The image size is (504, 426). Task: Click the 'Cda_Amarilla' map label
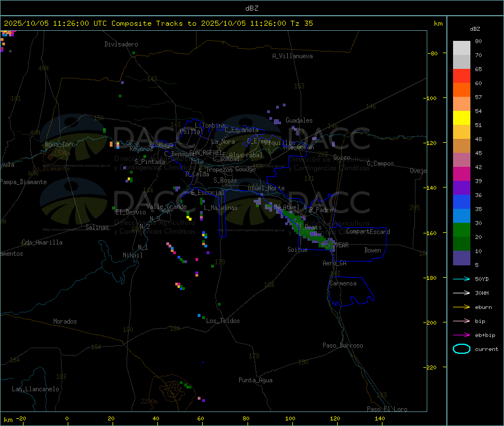tap(42, 242)
